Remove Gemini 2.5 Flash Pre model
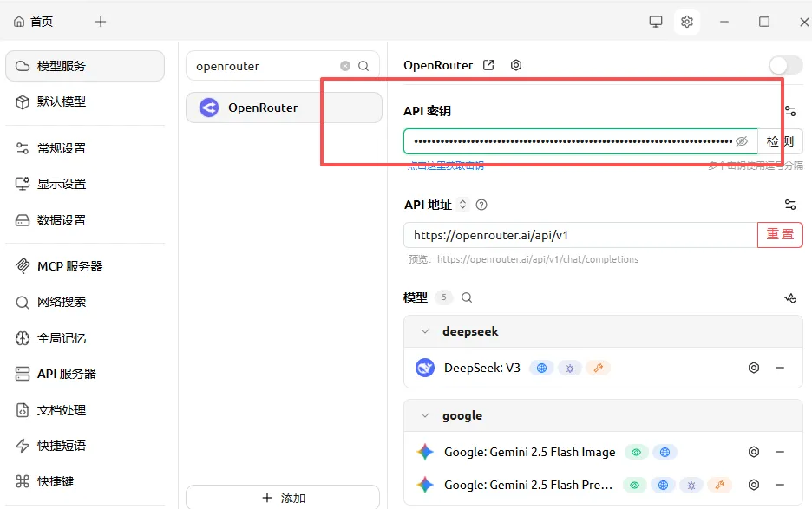This screenshot has width=812, height=509. 780,486
